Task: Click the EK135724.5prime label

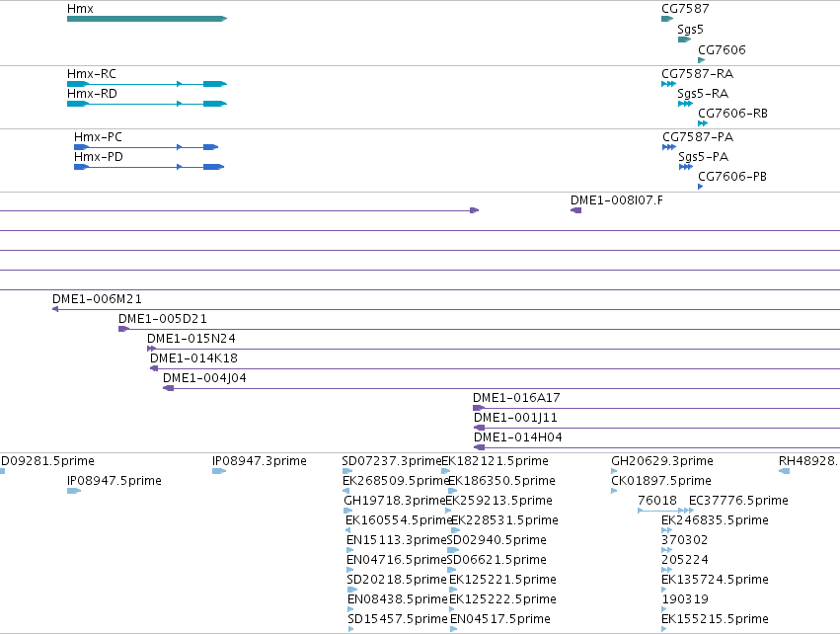Action: 716,580
